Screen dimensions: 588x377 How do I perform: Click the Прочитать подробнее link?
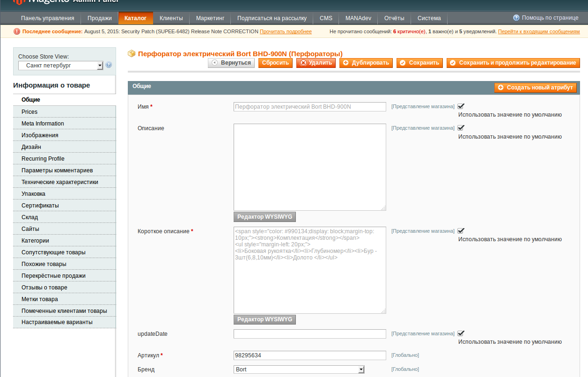click(x=286, y=31)
